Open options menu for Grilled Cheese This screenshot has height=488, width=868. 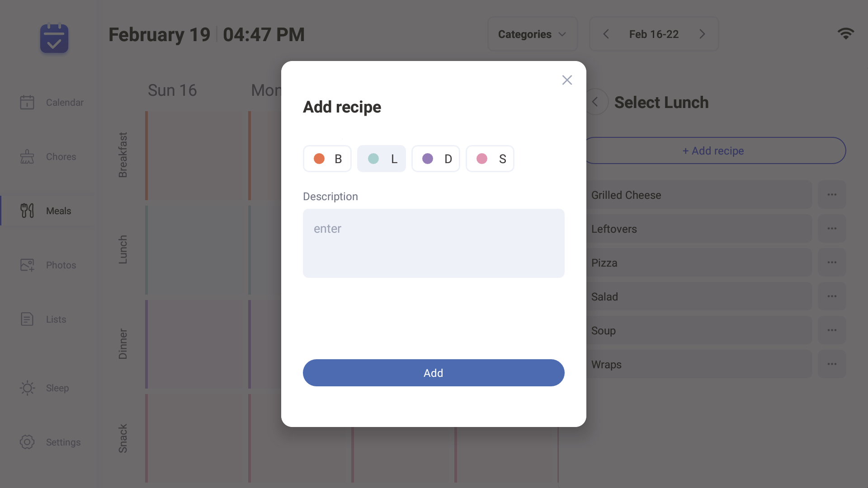(832, 195)
